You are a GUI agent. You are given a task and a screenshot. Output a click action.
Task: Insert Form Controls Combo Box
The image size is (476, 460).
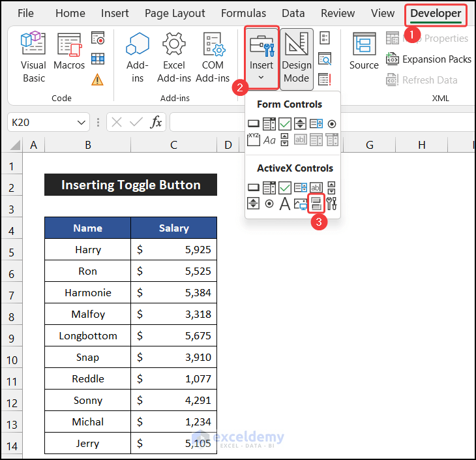(269, 124)
